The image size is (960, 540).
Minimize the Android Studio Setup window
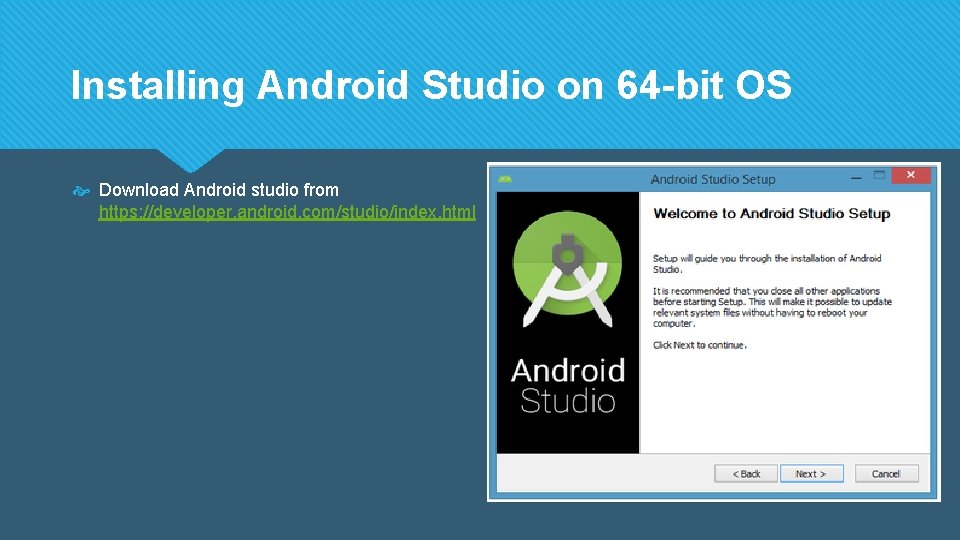pos(856,178)
